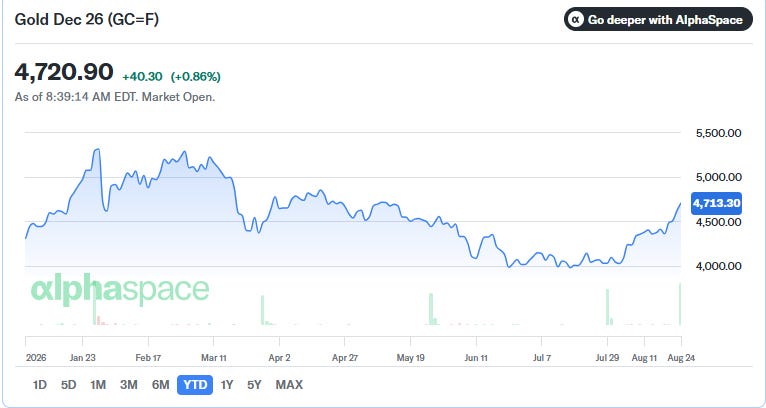Click the 5,500.00 y-axis label

[x=719, y=133]
